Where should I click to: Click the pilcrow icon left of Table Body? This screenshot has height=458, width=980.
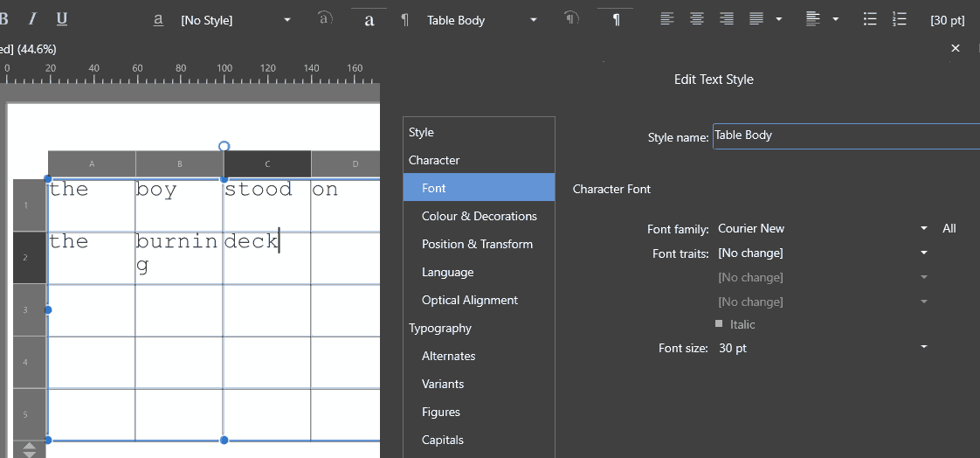(405, 20)
